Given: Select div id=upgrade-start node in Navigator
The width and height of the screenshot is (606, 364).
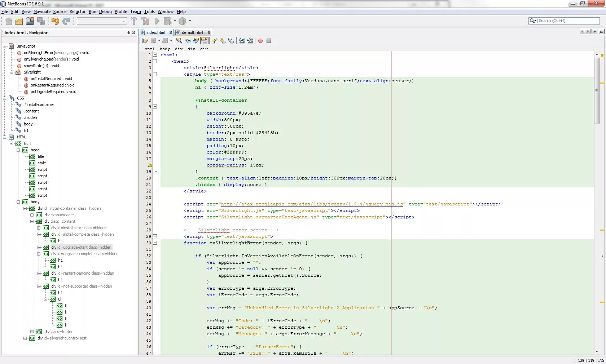Looking at the screenshot, I should point(81,247).
